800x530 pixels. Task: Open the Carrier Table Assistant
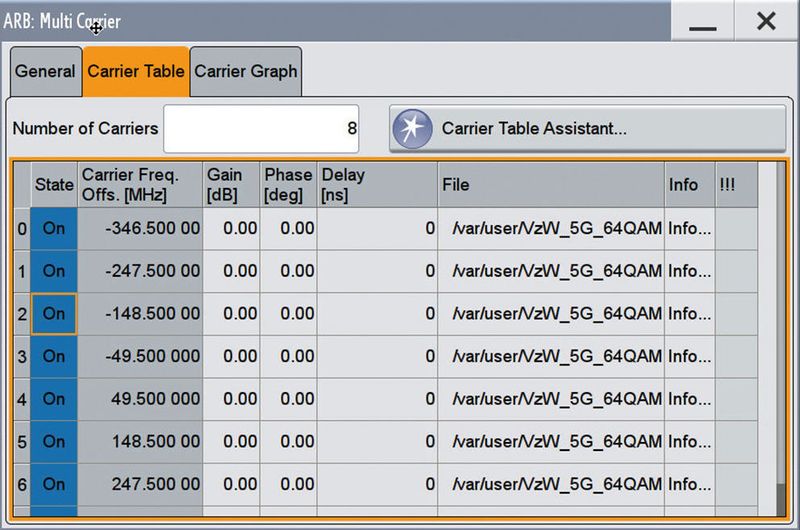[x=533, y=128]
